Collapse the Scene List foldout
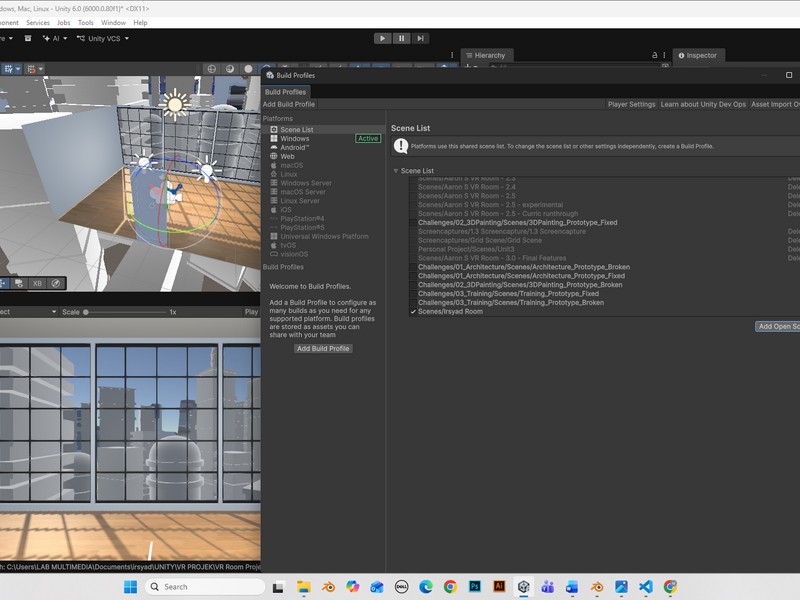 pyautogui.click(x=396, y=171)
